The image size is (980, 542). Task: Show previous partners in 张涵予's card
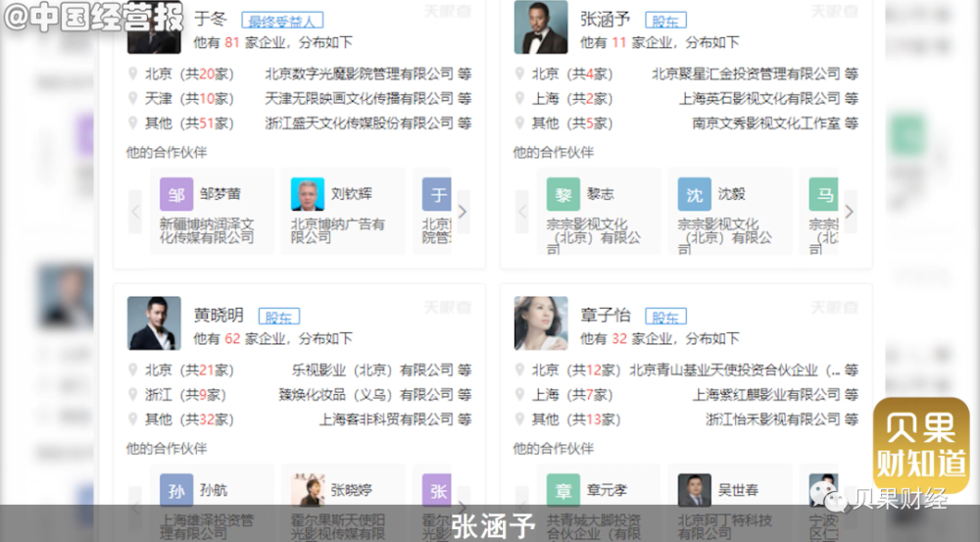[522, 212]
